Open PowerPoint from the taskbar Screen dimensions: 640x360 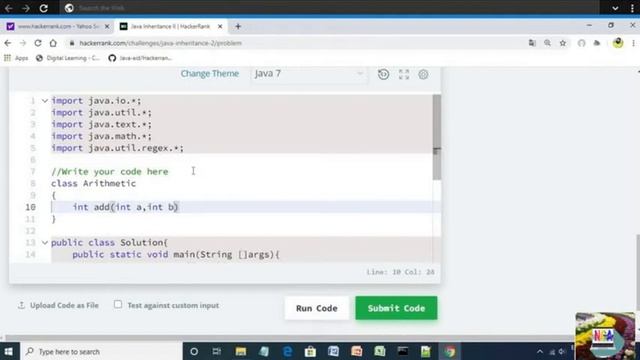coord(357,351)
